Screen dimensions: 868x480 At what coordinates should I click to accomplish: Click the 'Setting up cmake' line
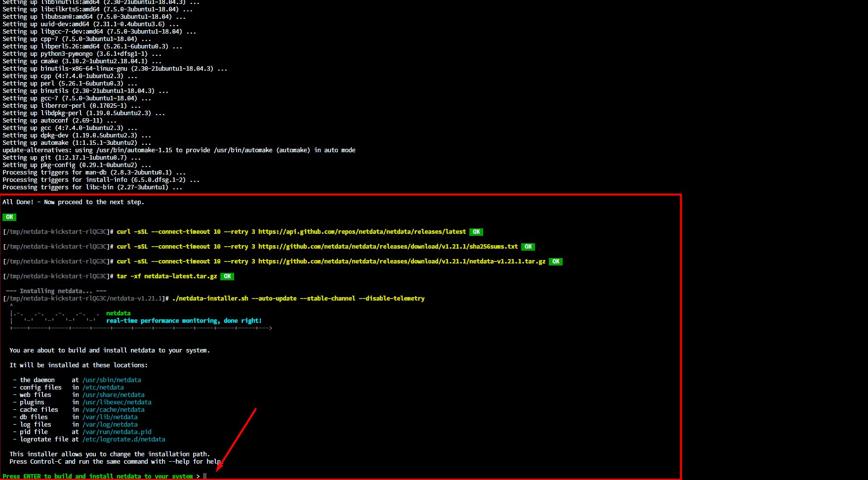(x=82, y=61)
